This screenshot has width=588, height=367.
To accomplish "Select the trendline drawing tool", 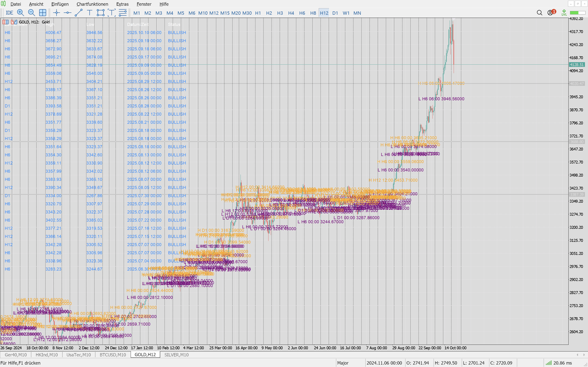I will [x=78, y=13].
